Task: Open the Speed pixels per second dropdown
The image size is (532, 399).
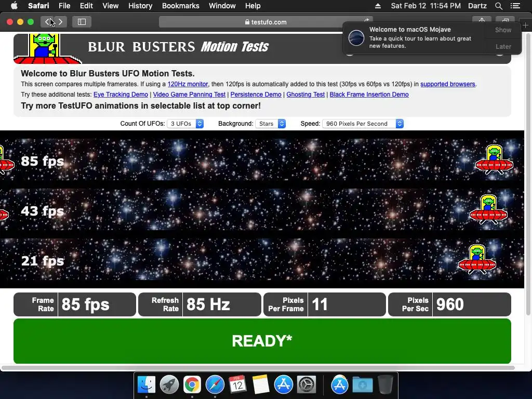Action: click(x=363, y=124)
